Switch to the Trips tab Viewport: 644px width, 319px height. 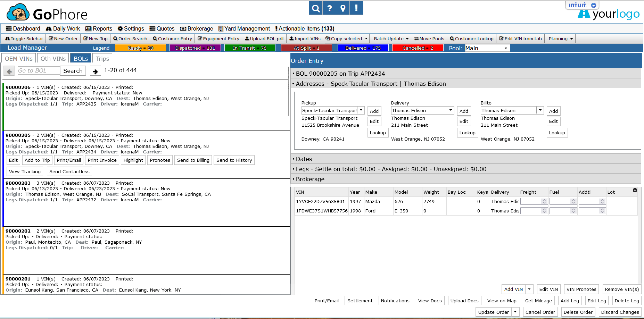pyautogui.click(x=102, y=59)
